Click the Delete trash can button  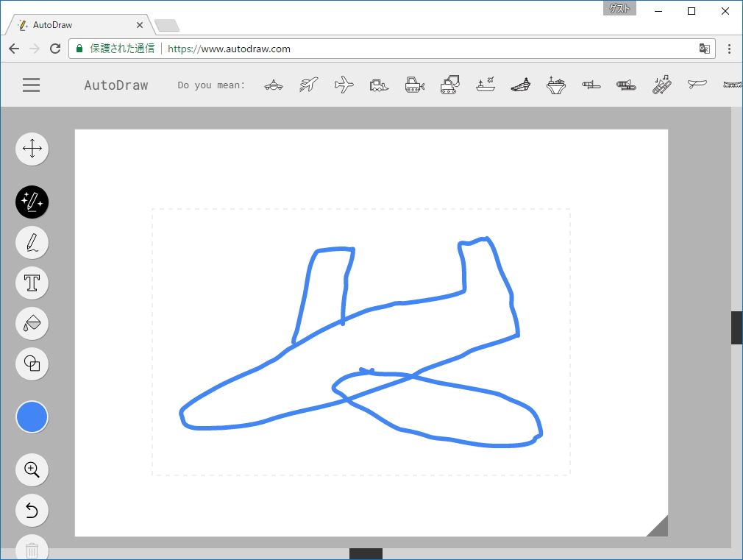(x=32, y=549)
